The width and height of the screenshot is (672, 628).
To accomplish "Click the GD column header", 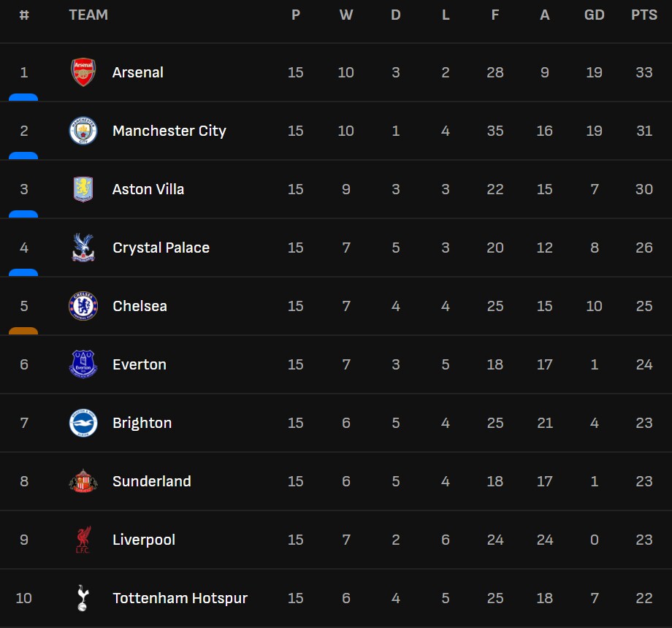I will pyautogui.click(x=594, y=15).
